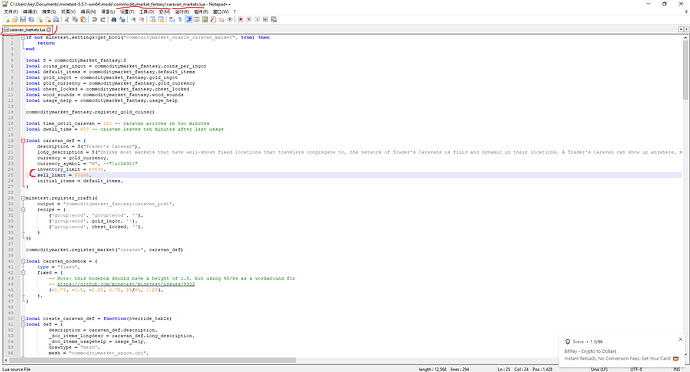
Task: Click the Replace toolbar icon
Action: (123, 19)
